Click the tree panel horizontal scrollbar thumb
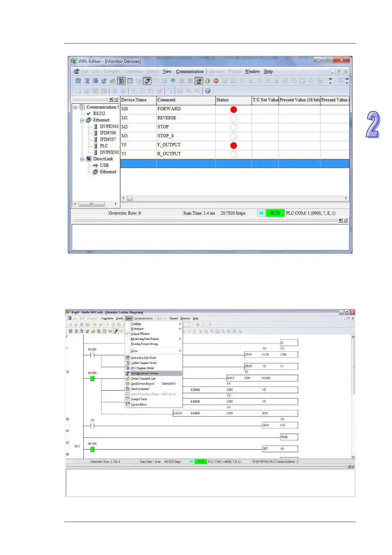 pos(92,204)
